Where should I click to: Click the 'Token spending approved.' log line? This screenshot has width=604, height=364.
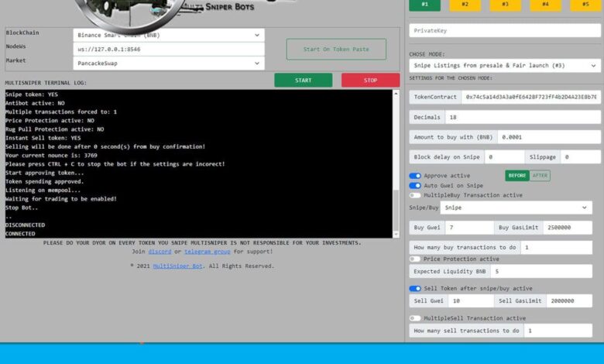tap(44, 181)
